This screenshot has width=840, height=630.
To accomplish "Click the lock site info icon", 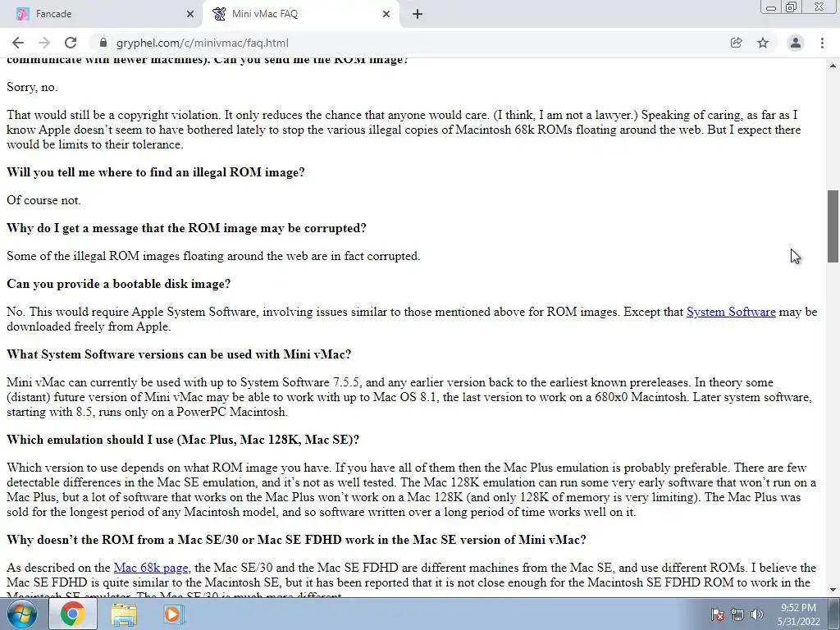I will (103, 43).
